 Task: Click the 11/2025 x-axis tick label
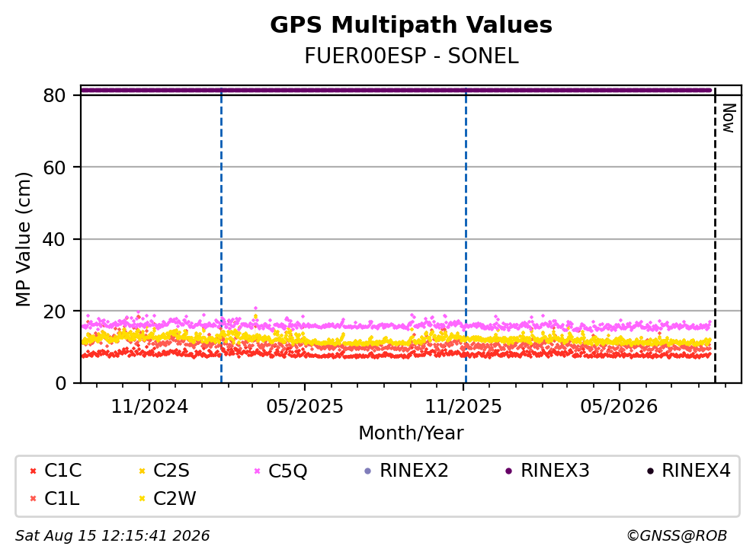(463, 407)
